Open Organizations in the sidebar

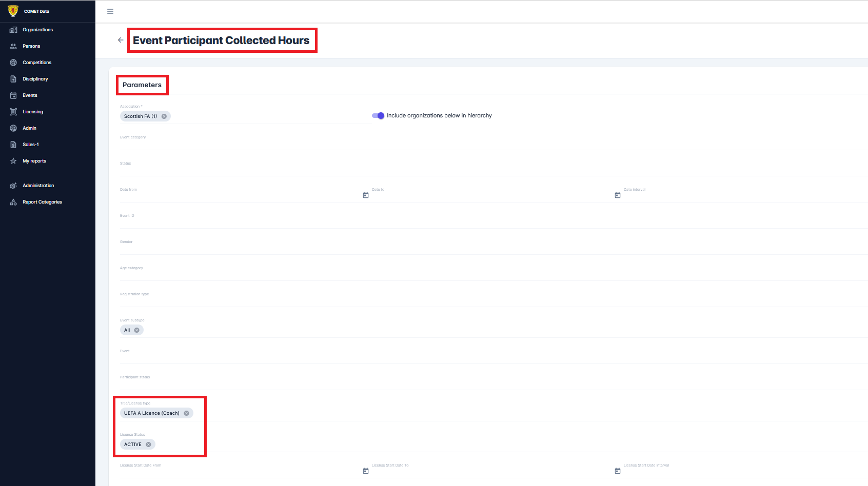click(37, 30)
